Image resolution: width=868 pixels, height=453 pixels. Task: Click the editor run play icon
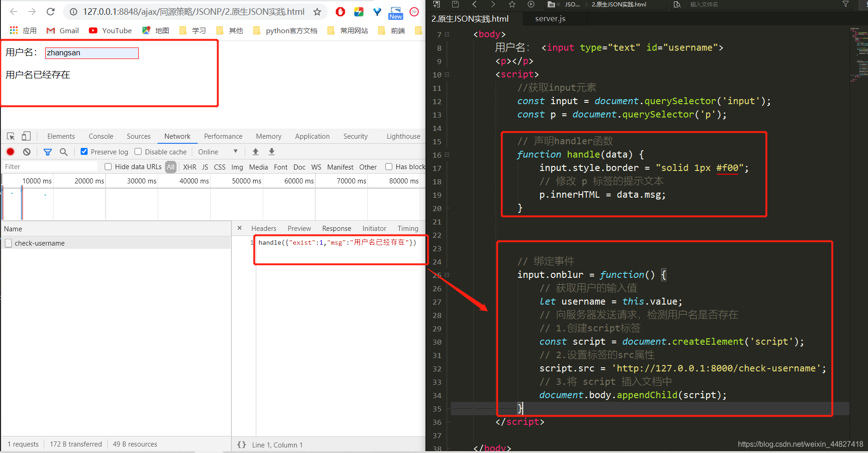[x=531, y=4]
